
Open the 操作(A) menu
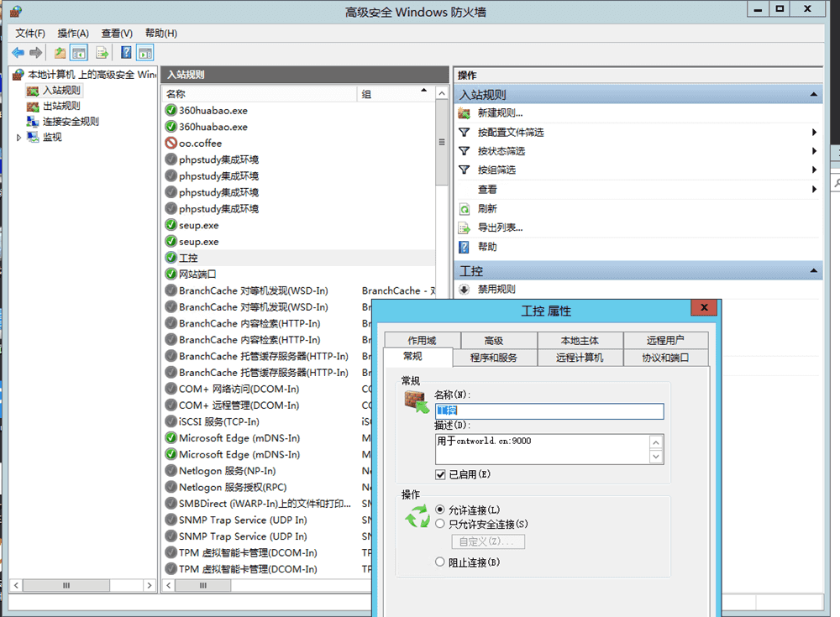73,33
